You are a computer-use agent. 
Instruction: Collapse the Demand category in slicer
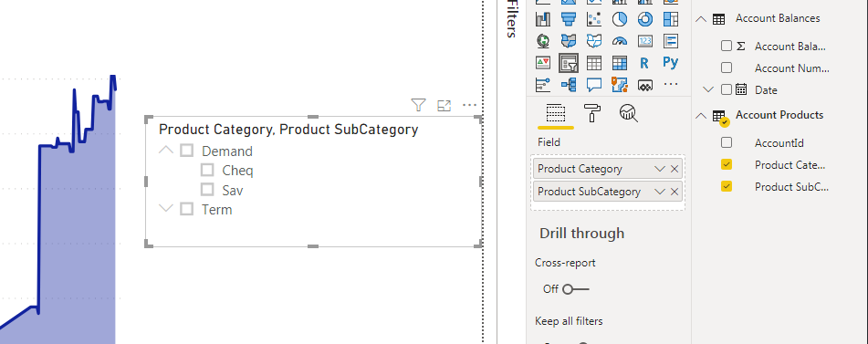click(x=166, y=150)
